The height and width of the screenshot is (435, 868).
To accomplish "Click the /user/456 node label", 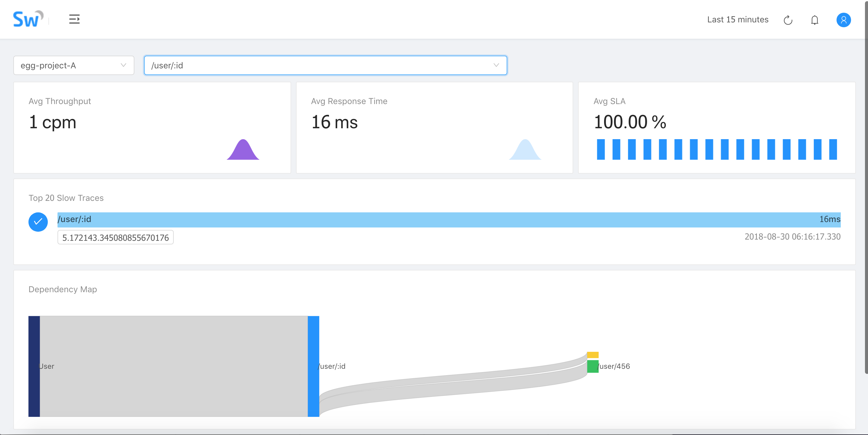I will click(613, 366).
